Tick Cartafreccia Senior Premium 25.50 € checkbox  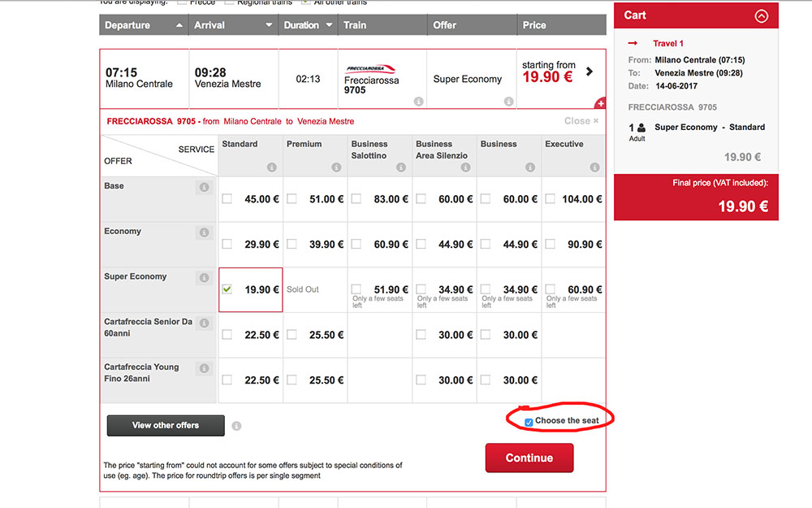click(x=292, y=334)
